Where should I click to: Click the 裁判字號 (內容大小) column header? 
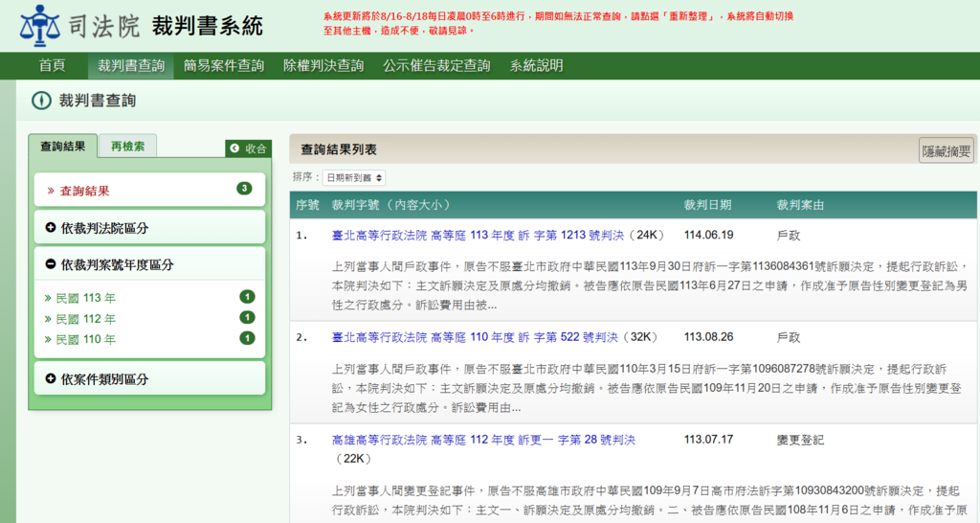click(391, 205)
